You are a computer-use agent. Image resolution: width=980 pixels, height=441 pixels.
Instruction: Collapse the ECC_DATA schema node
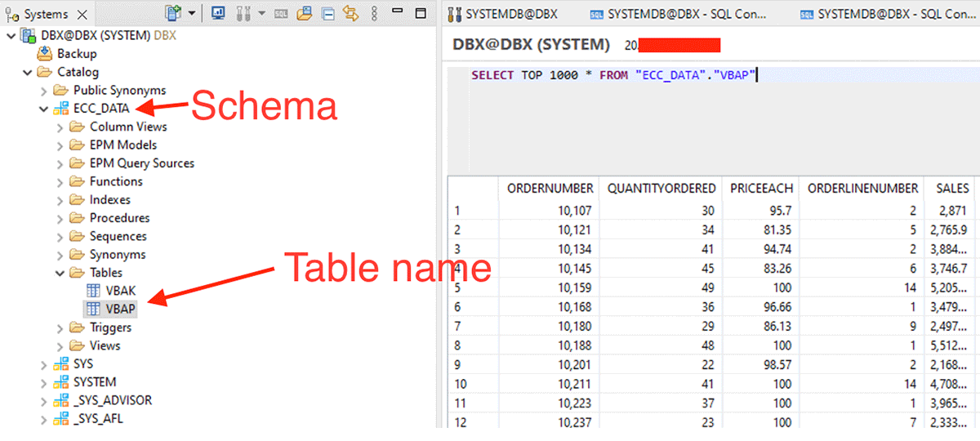[44, 109]
